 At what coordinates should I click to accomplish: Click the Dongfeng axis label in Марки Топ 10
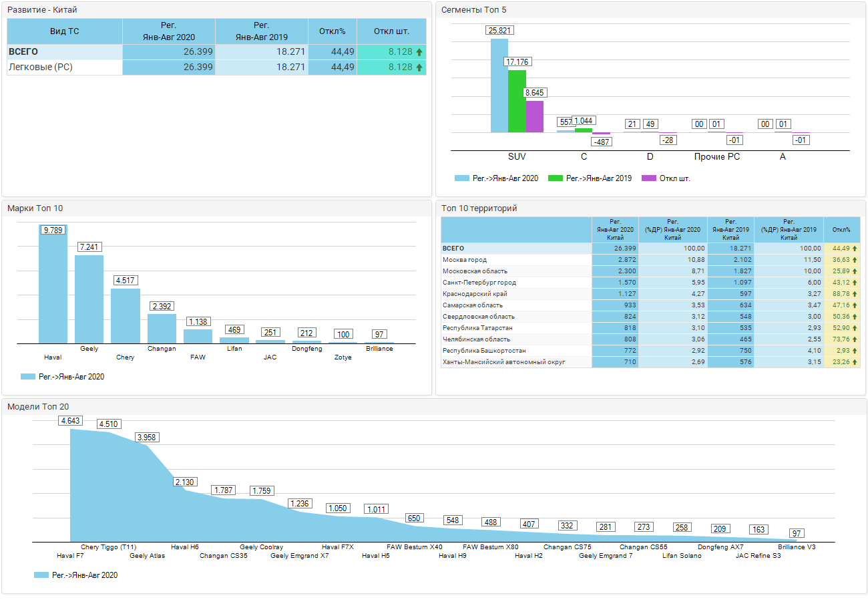(306, 349)
